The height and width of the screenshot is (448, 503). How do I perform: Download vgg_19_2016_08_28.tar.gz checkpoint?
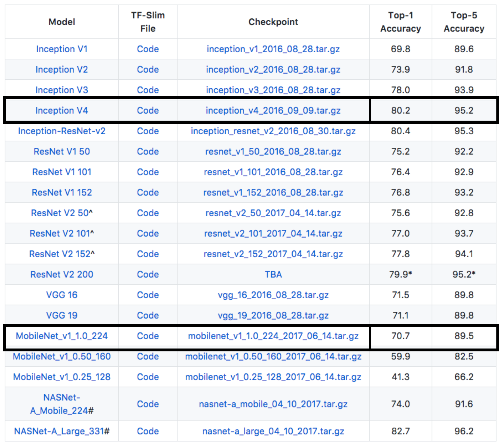(273, 316)
